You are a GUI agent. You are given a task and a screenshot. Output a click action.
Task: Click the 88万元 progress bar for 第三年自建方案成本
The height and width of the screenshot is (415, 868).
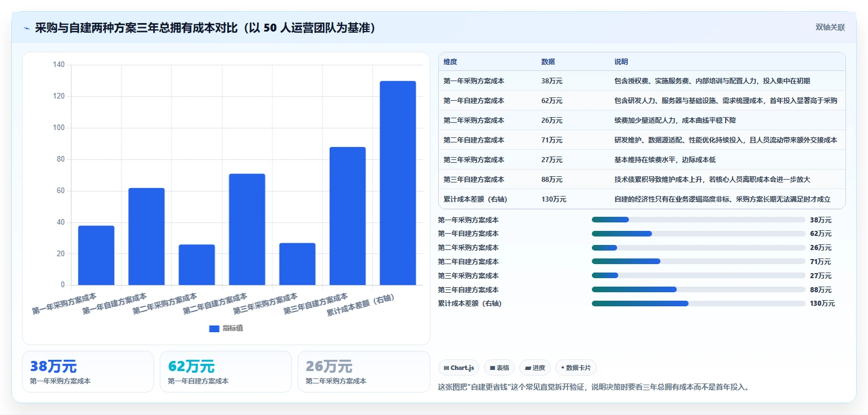click(x=699, y=289)
